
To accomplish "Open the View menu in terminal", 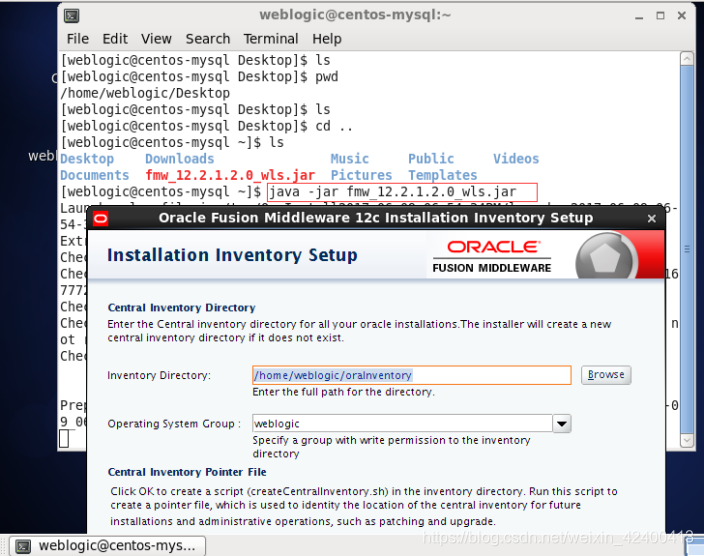I will point(156,39).
